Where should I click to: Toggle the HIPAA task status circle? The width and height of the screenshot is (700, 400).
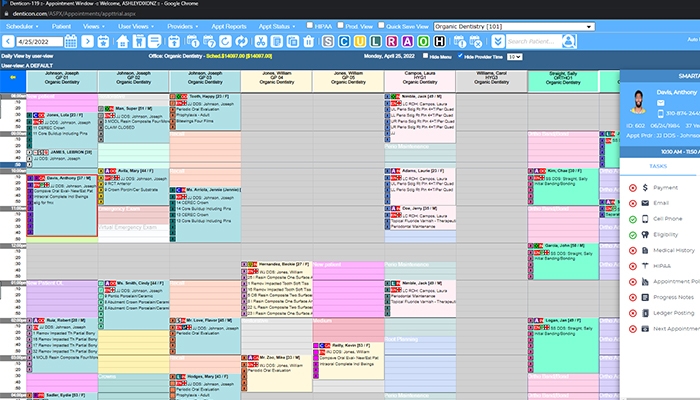[x=633, y=266]
